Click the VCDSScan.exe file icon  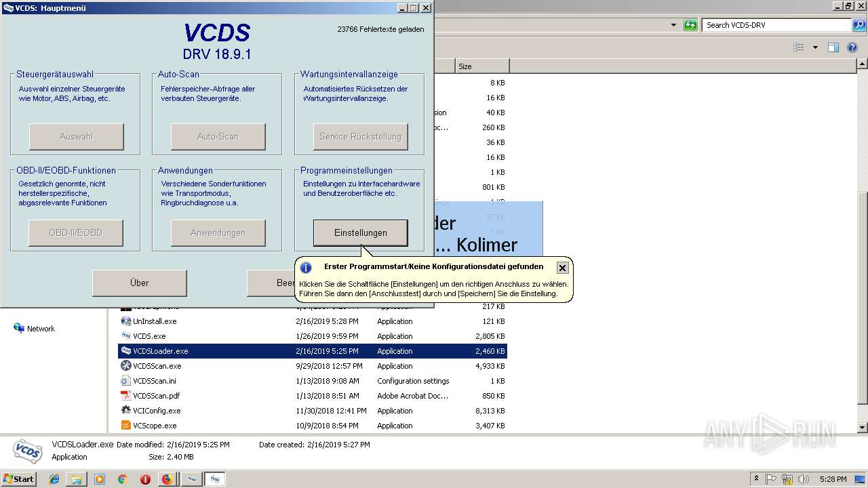(x=125, y=366)
